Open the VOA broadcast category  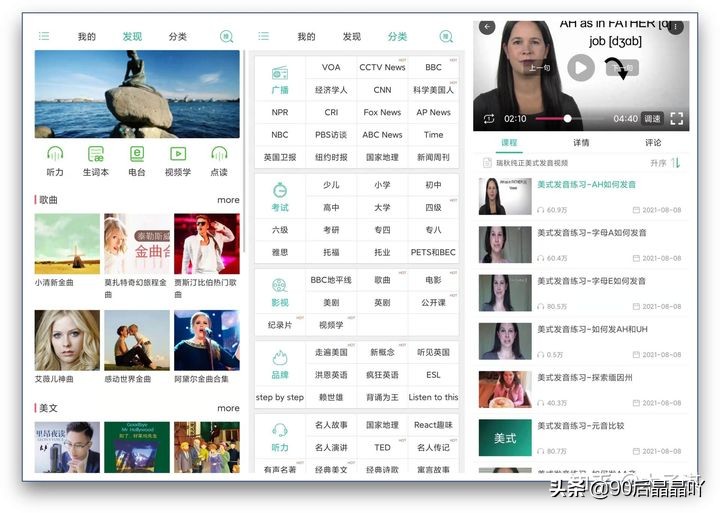[331, 67]
